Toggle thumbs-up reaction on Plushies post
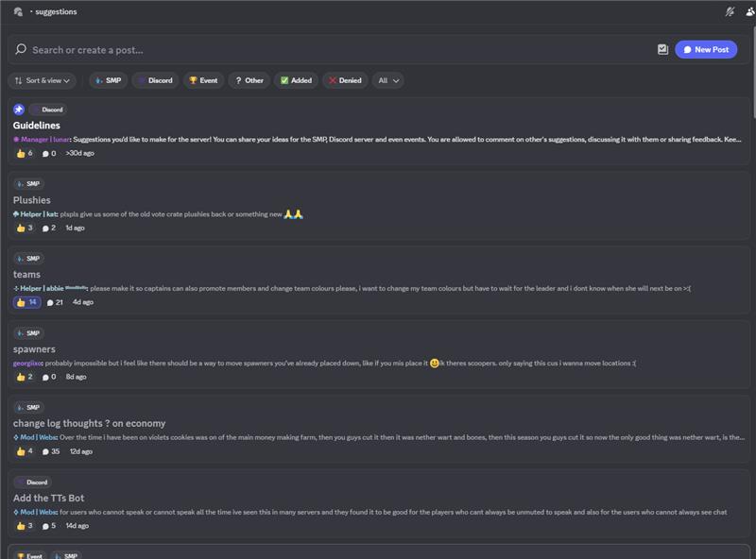 25,228
